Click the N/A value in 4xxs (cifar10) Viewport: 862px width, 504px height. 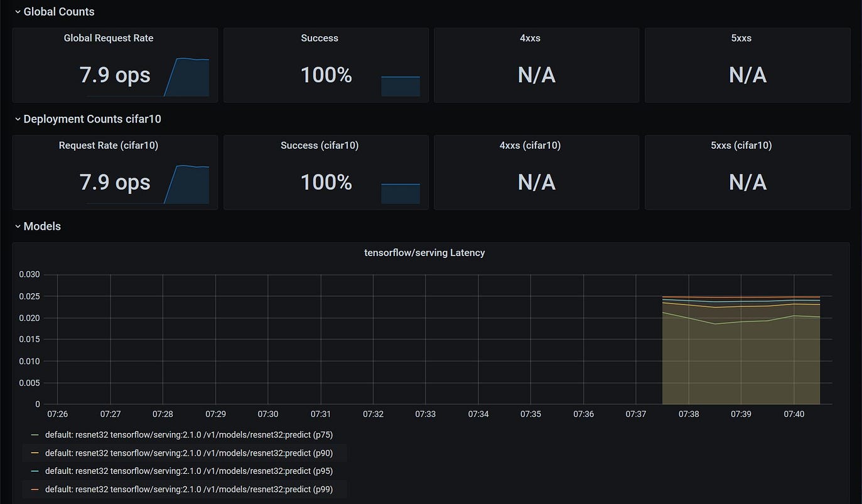pyautogui.click(x=537, y=183)
